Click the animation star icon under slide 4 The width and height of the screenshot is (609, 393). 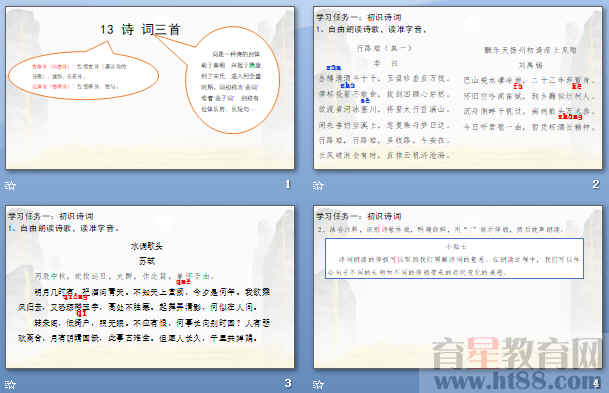pos(318,384)
